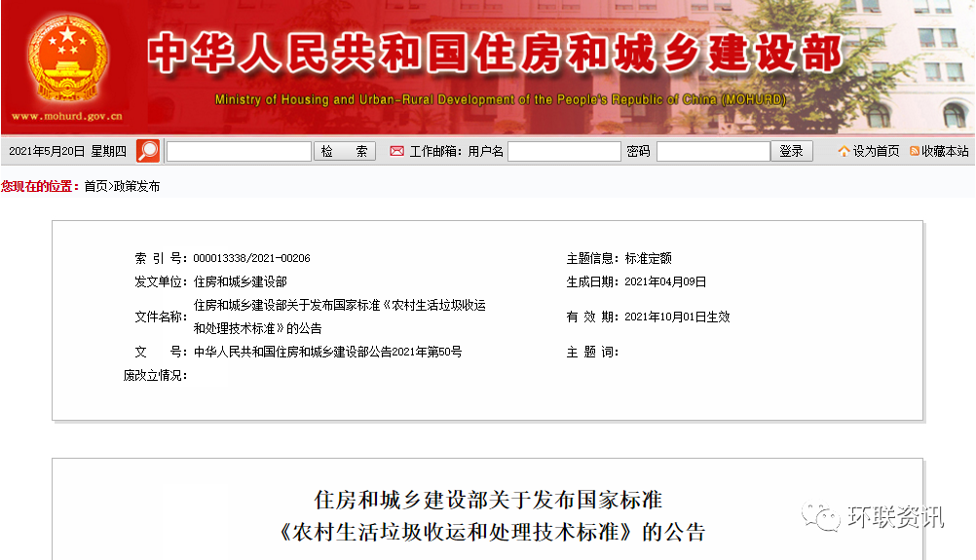Select the 密码 password input field
Image resolution: width=976 pixels, height=560 pixels.
(x=712, y=151)
